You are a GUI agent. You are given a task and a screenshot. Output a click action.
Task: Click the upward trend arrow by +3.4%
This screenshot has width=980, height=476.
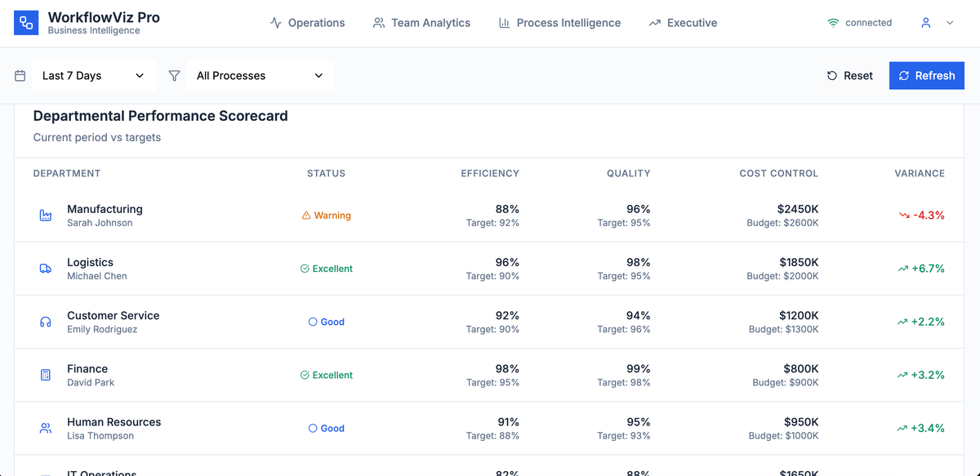pos(902,428)
